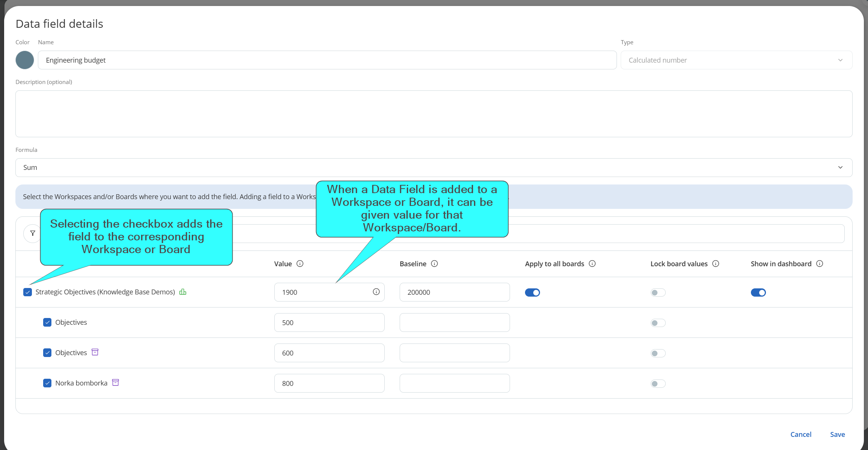Click info icon beside Apply to all boards

[592, 264]
